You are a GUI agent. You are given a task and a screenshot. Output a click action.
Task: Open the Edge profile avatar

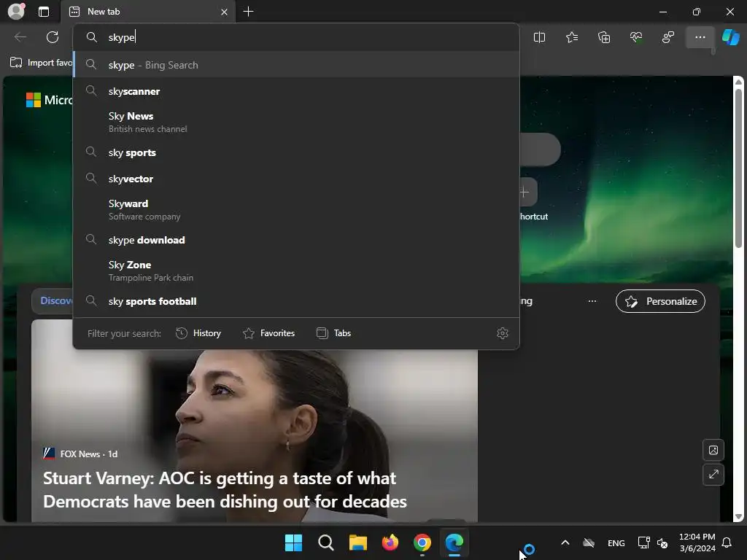click(16, 12)
